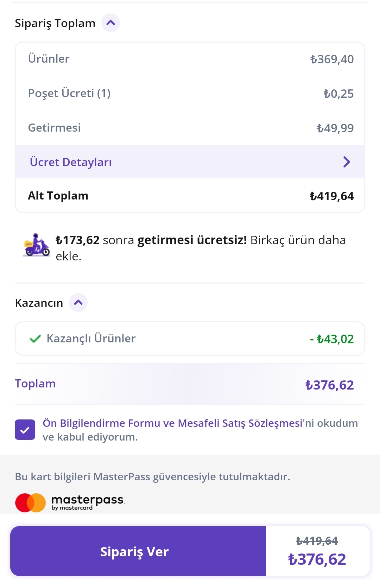Uncheck the contract acceptance checkbox

tap(25, 430)
